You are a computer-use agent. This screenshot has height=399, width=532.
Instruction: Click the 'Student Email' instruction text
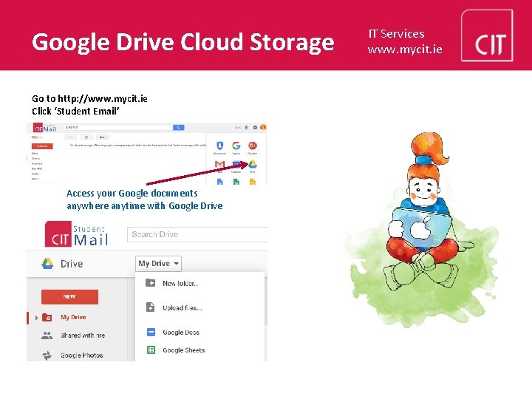86,112
